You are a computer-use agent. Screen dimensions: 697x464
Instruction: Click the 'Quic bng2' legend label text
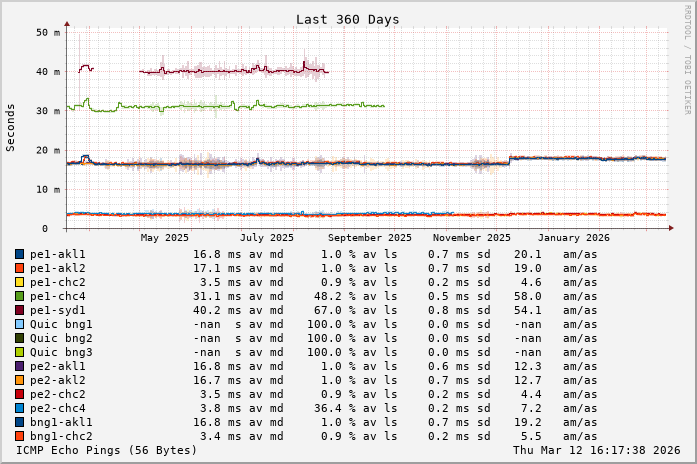(61, 338)
